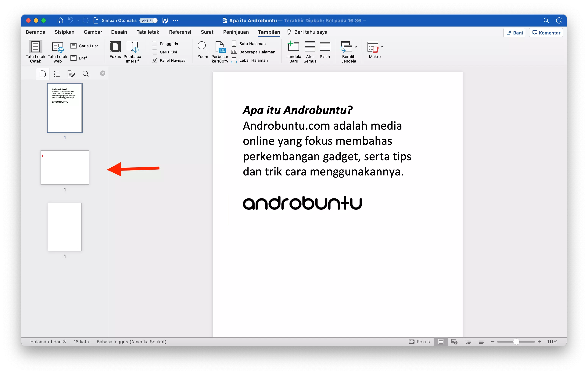Enable the Garis Kisi checkbox

(155, 52)
